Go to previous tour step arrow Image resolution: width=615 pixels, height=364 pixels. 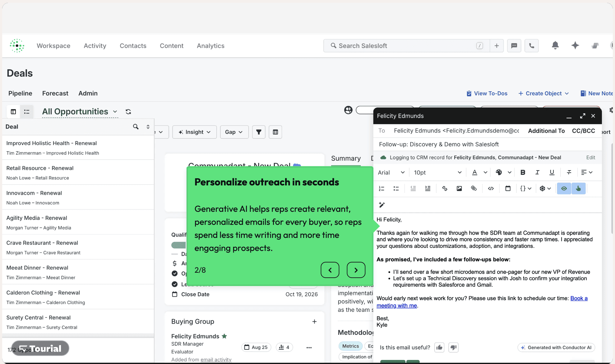330,270
